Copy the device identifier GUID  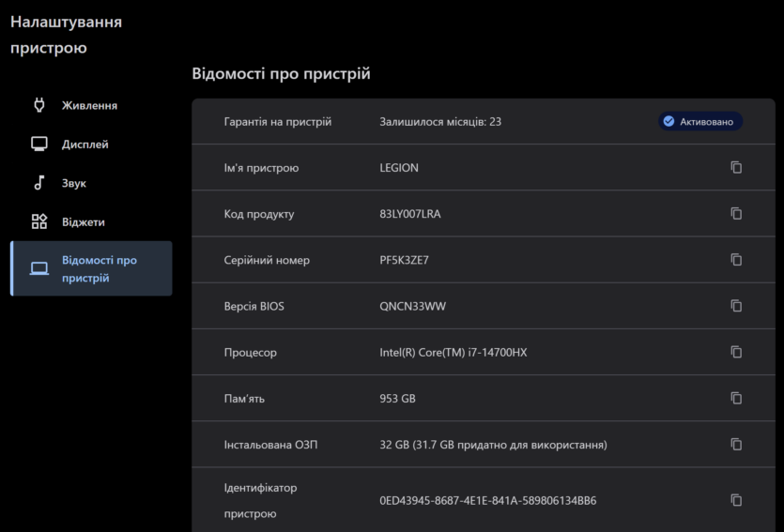coord(736,500)
